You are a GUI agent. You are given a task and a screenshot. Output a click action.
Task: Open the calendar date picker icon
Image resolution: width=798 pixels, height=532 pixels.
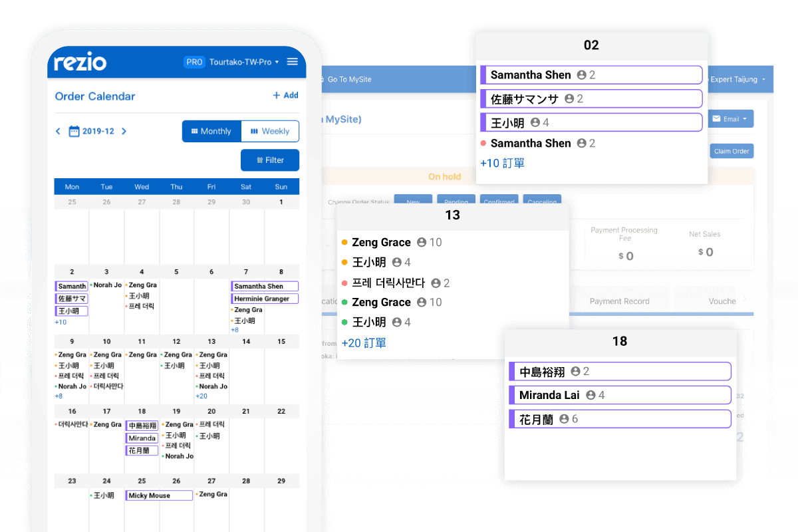pos(74,132)
